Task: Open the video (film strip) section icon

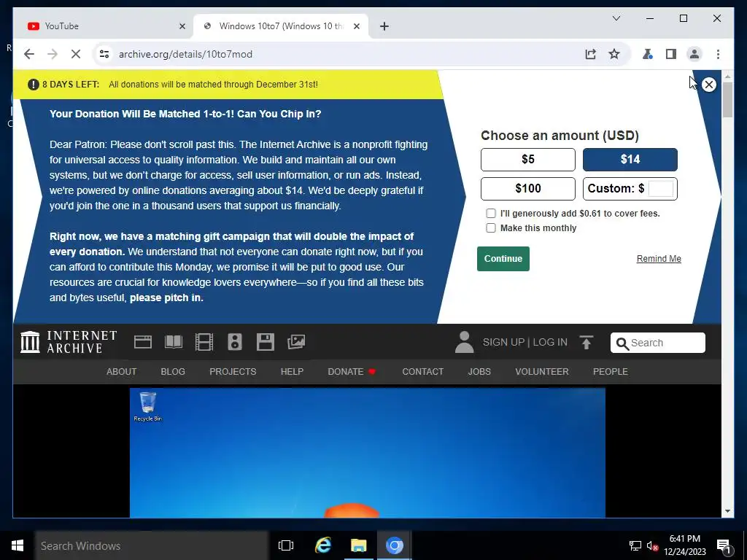Action: coord(204,342)
